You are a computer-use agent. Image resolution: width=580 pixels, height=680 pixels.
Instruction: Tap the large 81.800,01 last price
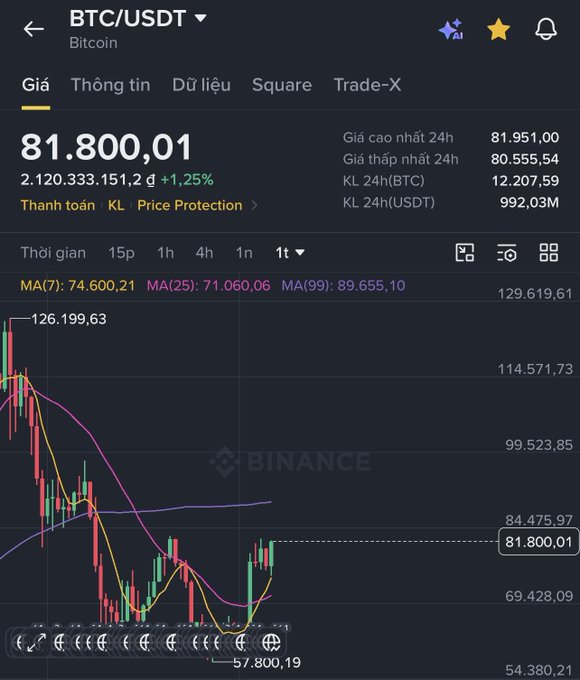(106, 147)
